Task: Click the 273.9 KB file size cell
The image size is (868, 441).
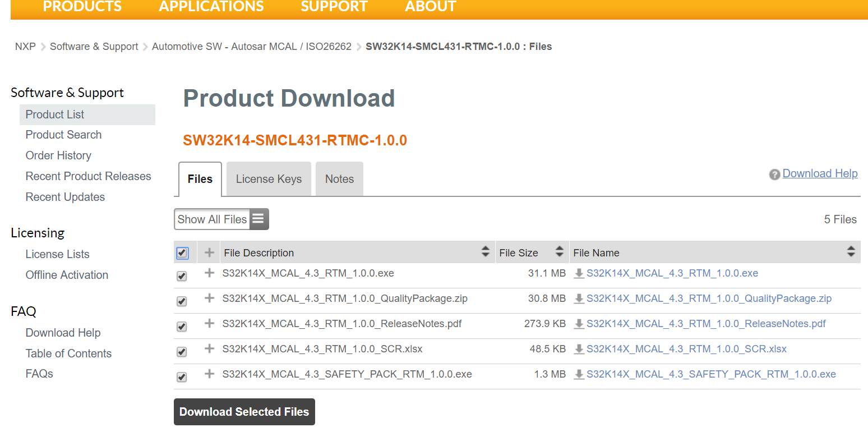Action: click(x=545, y=324)
